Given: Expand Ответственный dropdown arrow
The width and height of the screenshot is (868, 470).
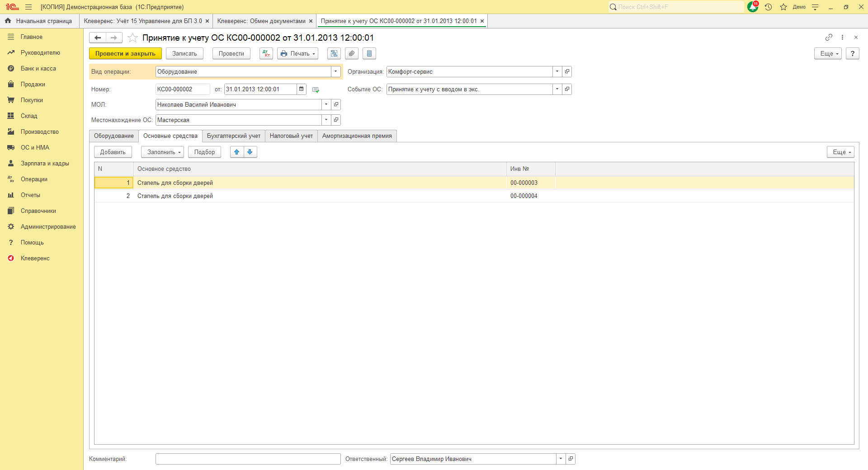Looking at the screenshot, I should pyautogui.click(x=561, y=459).
